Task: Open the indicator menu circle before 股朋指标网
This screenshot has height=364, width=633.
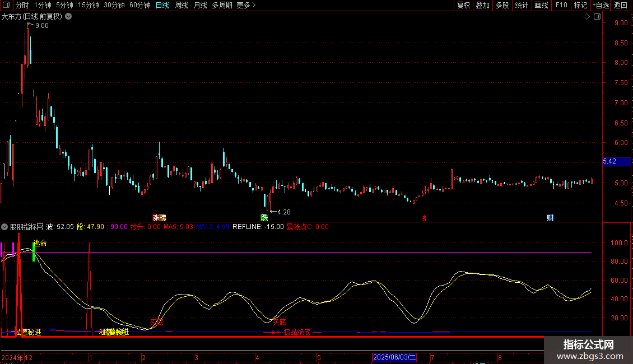Action: pos(4,227)
